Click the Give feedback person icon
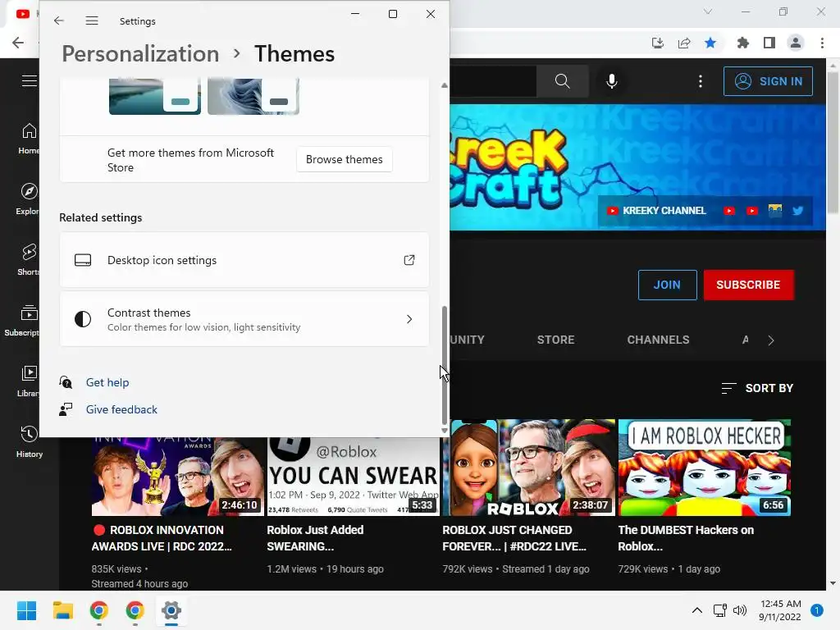 point(66,410)
